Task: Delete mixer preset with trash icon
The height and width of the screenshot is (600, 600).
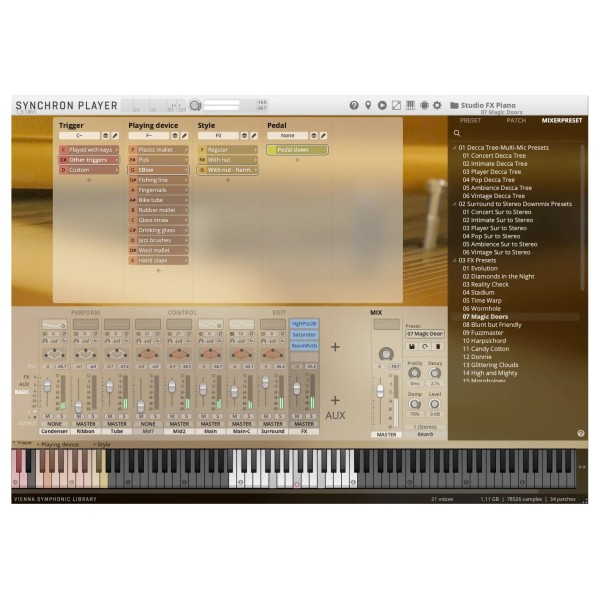Action: 438,346
